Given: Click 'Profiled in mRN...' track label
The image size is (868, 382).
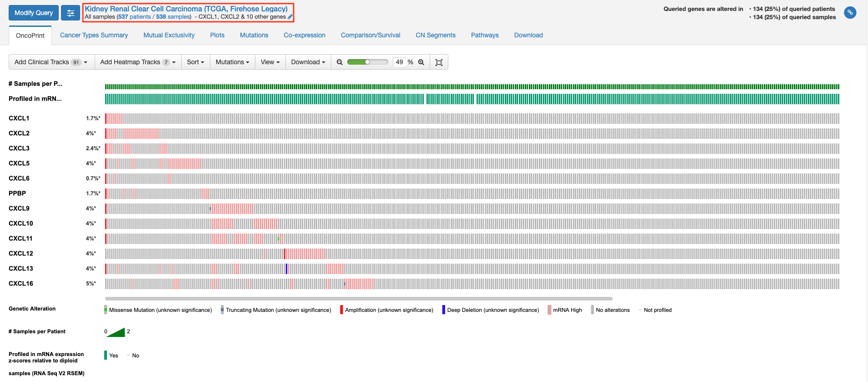Looking at the screenshot, I should [35, 99].
